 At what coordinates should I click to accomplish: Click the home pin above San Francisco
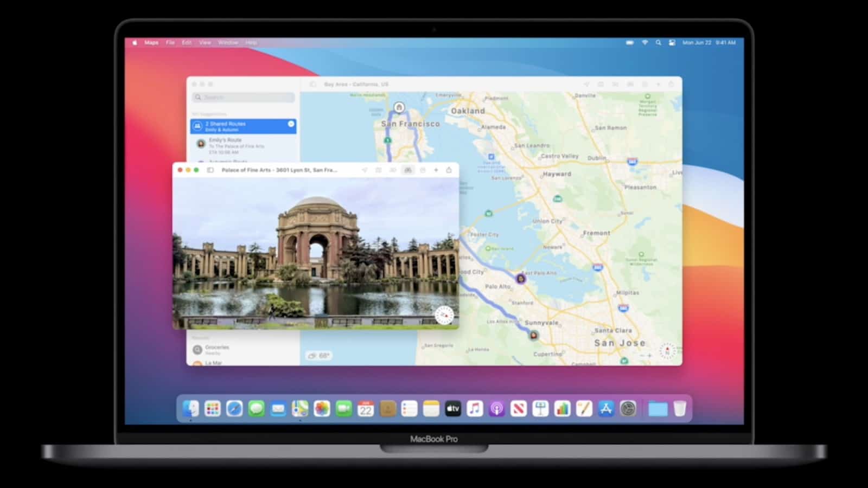click(399, 108)
